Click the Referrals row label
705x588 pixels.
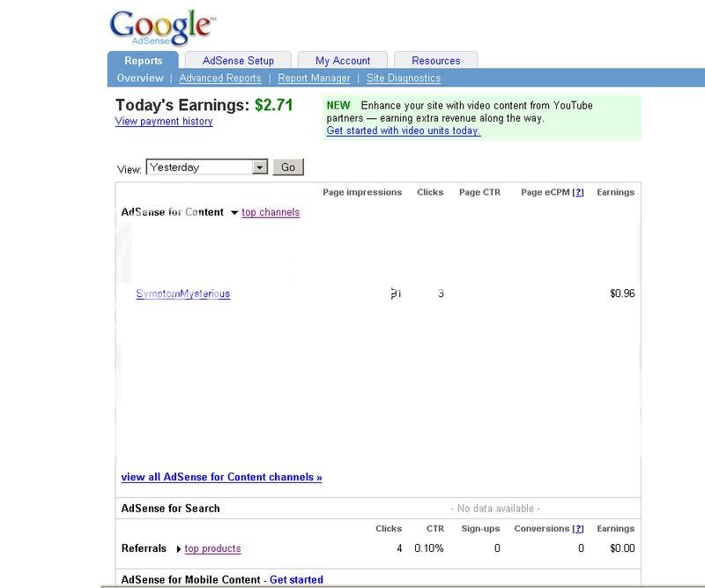click(x=144, y=548)
